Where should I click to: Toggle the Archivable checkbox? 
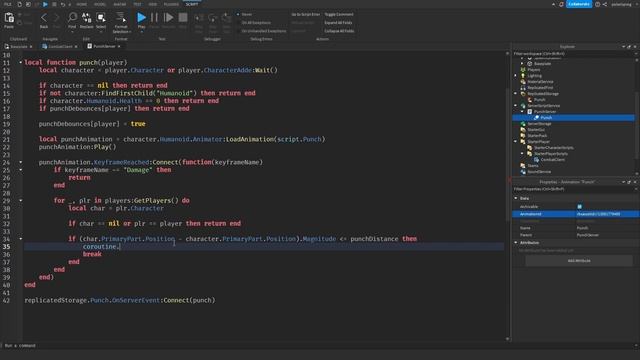(580, 207)
